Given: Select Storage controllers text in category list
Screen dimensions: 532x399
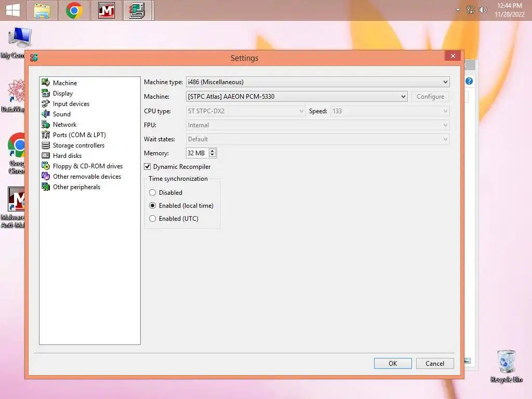Looking at the screenshot, I should click(x=79, y=145).
